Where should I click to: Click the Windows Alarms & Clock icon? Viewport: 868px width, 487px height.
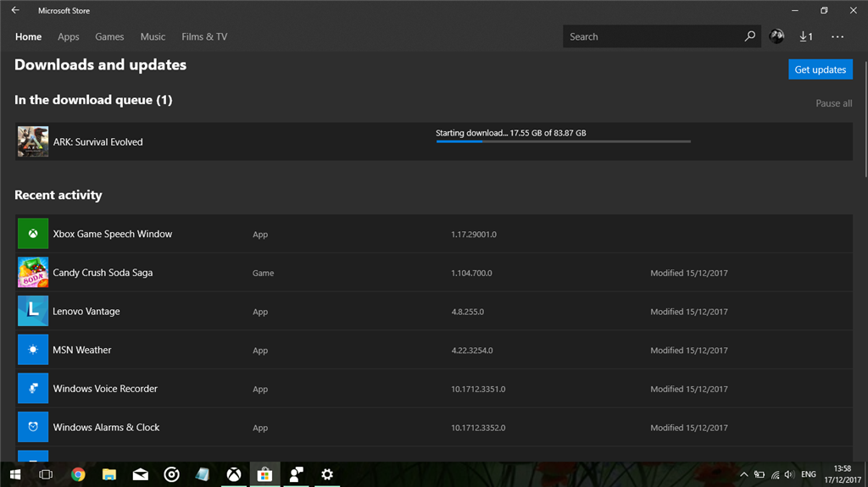pyautogui.click(x=33, y=427)
